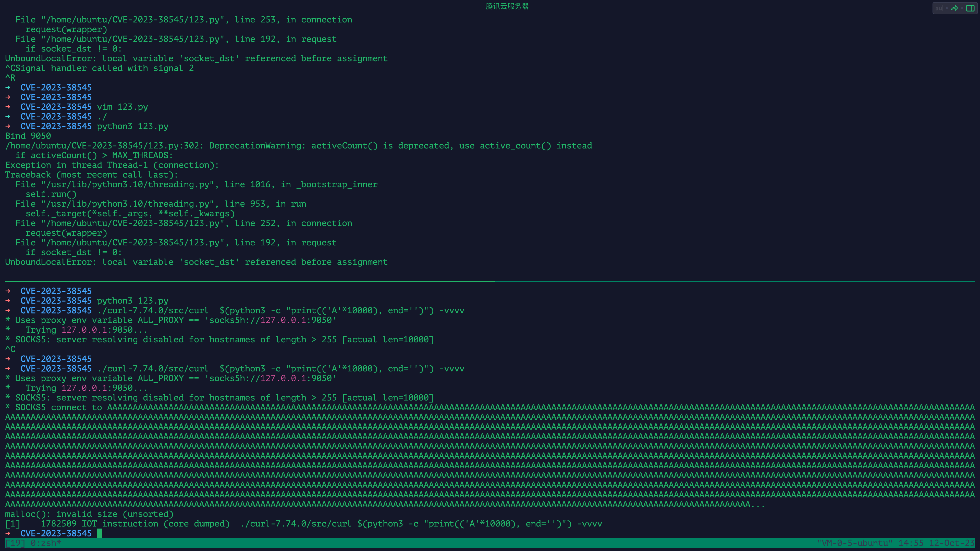Click the lone '^C' line in lower pane

10,349
